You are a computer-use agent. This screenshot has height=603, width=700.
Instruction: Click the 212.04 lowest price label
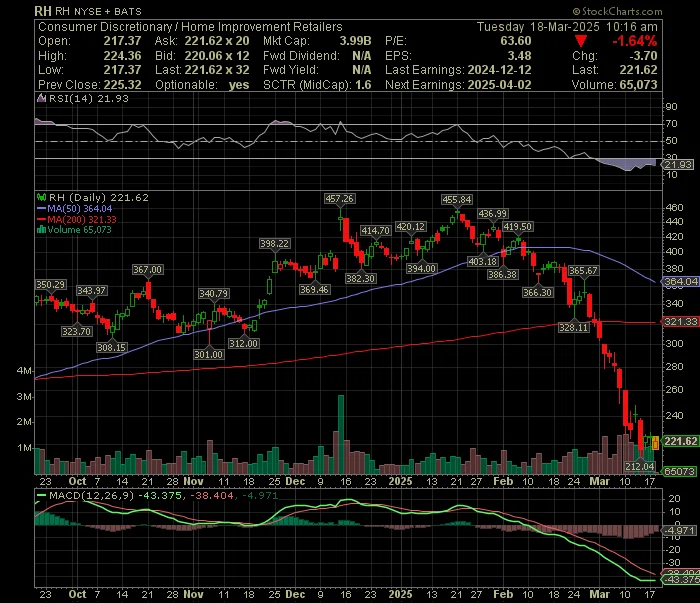pyautogui.click(x=640, y=466)
